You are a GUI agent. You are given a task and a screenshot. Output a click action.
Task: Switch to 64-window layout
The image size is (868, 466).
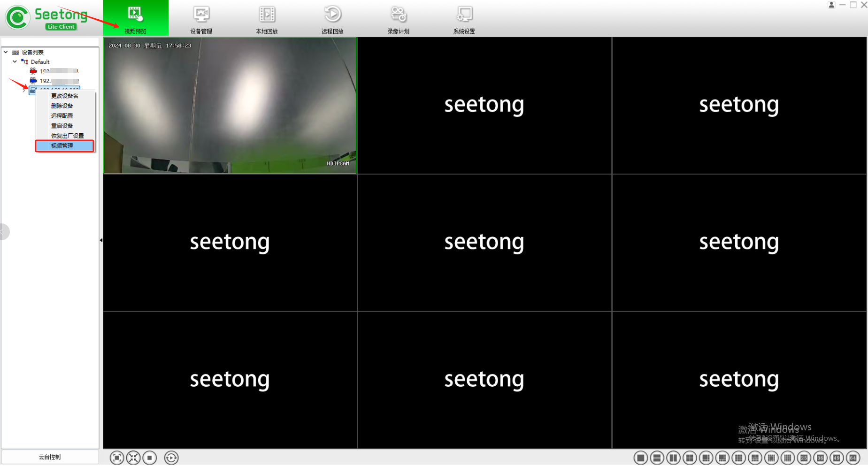click(x=853, y=458)
